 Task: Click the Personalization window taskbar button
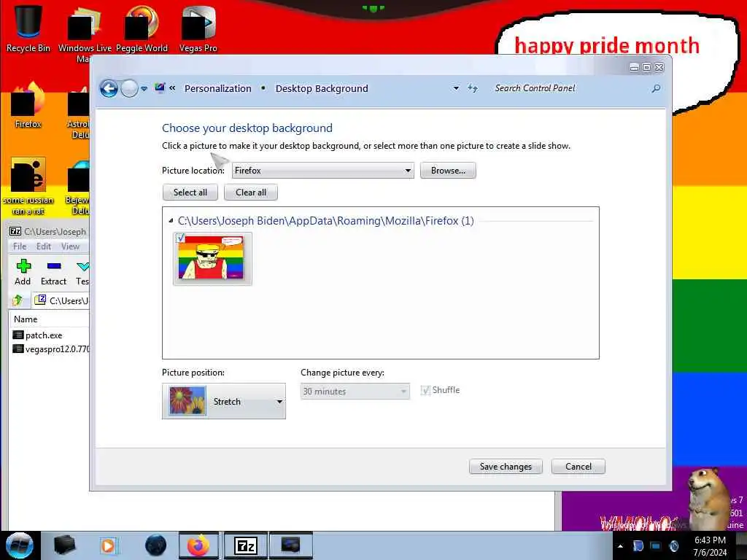click(x=291, y=545)
